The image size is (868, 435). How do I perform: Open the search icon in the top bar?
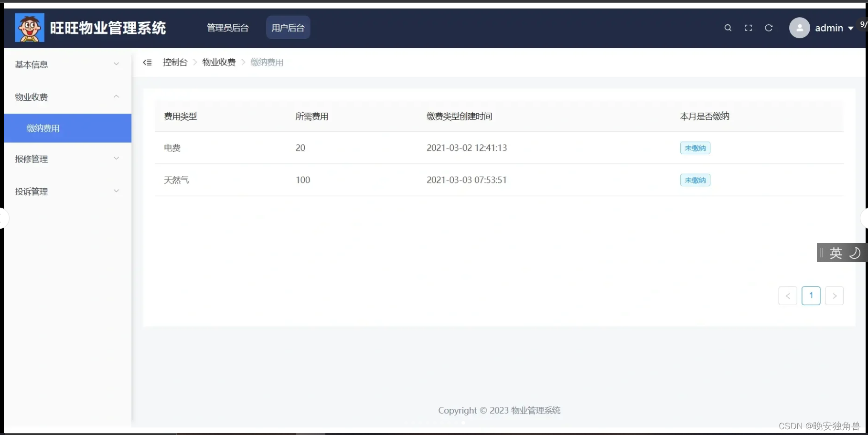click(728, 28)
